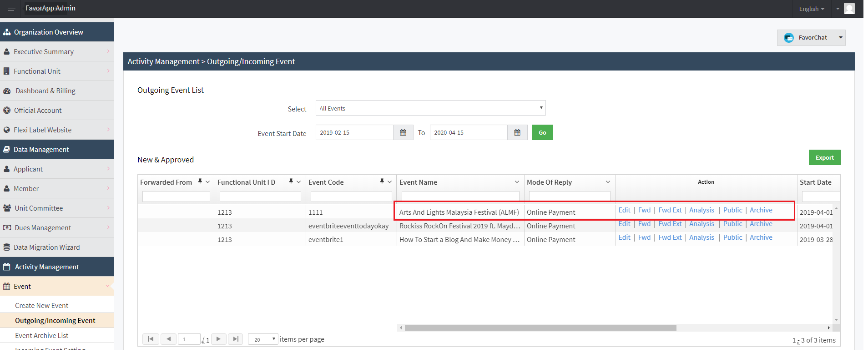Screen dimensions: 868x353
Task: Open the end date calendar picker
Action: [x=517, y=132]
